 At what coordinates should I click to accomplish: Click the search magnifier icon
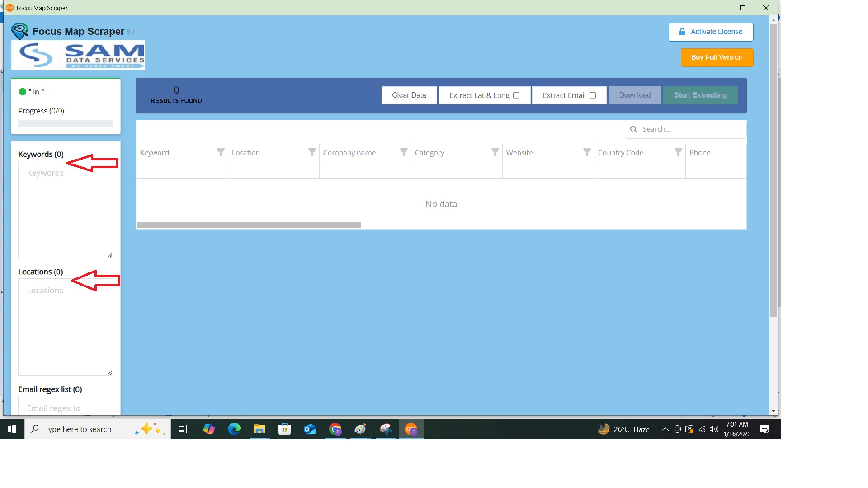(x=634, y=129)
